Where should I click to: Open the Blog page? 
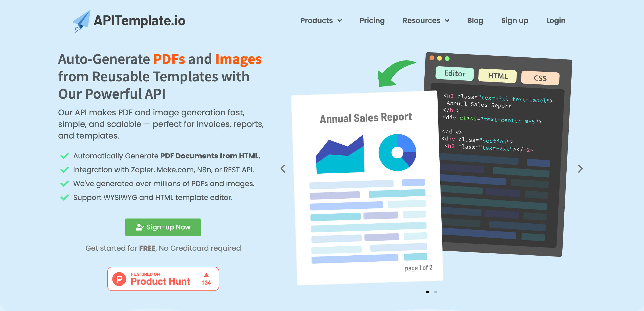coord(475,21)
